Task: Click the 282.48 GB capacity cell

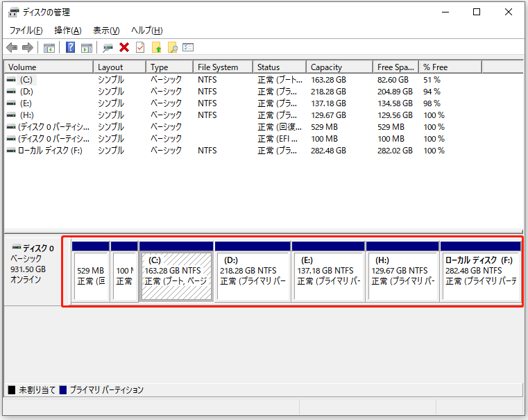Action: 328,151
